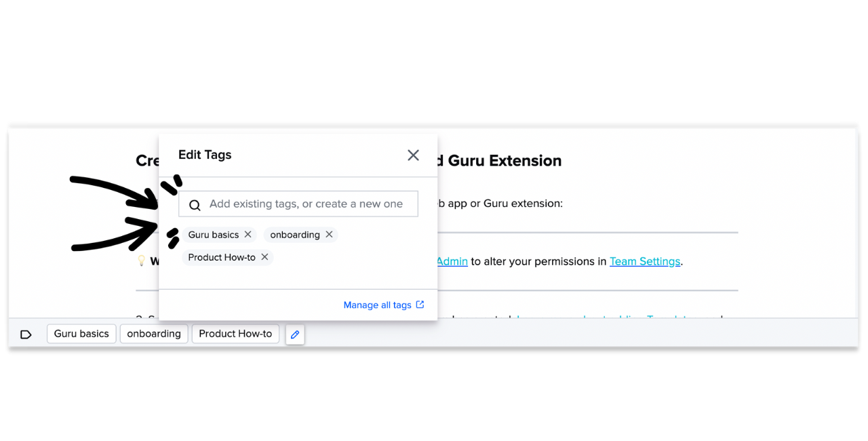Select Product How-to tag in bottom bar

coord(235,334)
